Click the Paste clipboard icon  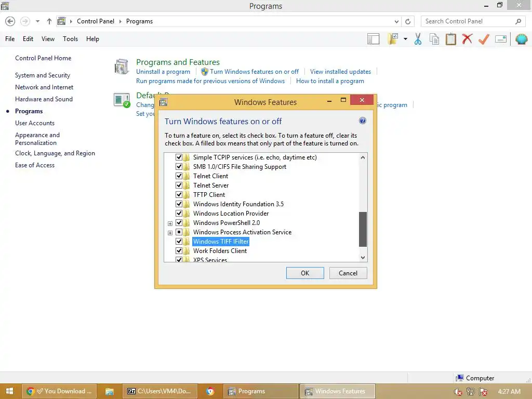tap(450, 39)
